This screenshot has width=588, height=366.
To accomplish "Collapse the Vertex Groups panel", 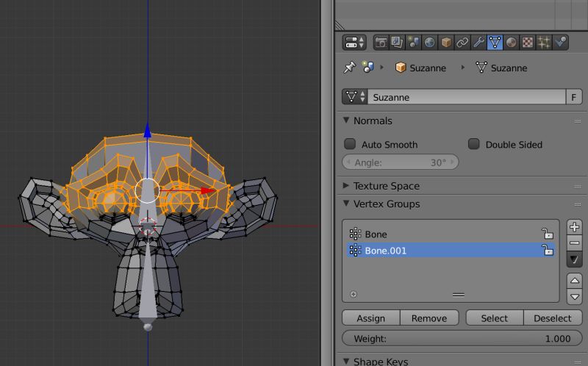I will click(x=346, y=204).
